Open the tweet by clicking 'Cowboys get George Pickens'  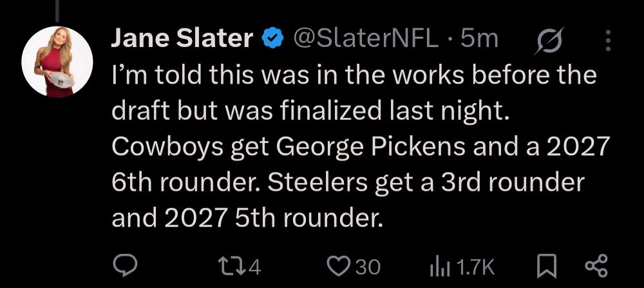tap(289, 148)
